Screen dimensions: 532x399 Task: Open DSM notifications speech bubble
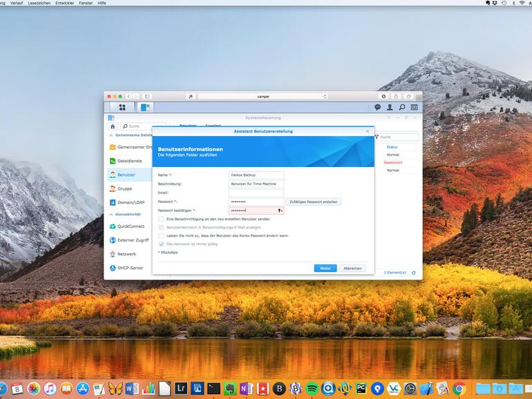377,107
